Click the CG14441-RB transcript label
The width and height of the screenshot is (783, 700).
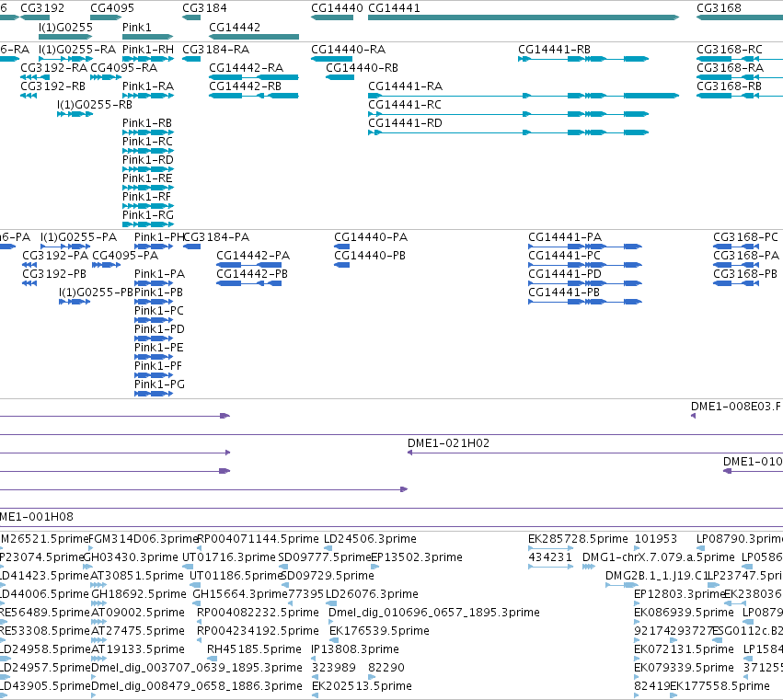click(554, 50)
